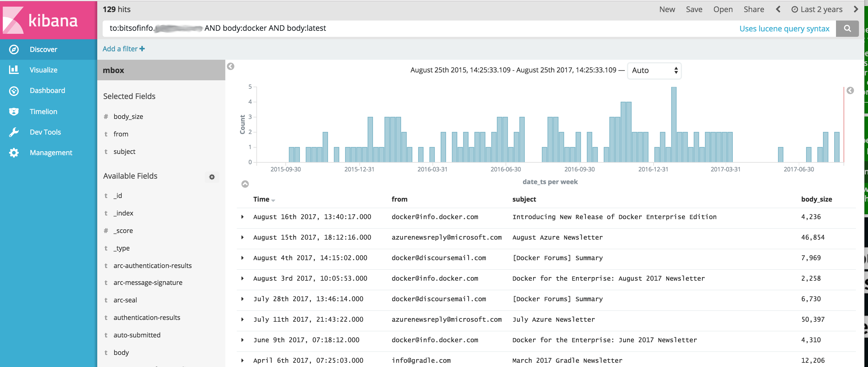Click Share in the top menu
Screen dimensions: 868x367
[754, 9]
